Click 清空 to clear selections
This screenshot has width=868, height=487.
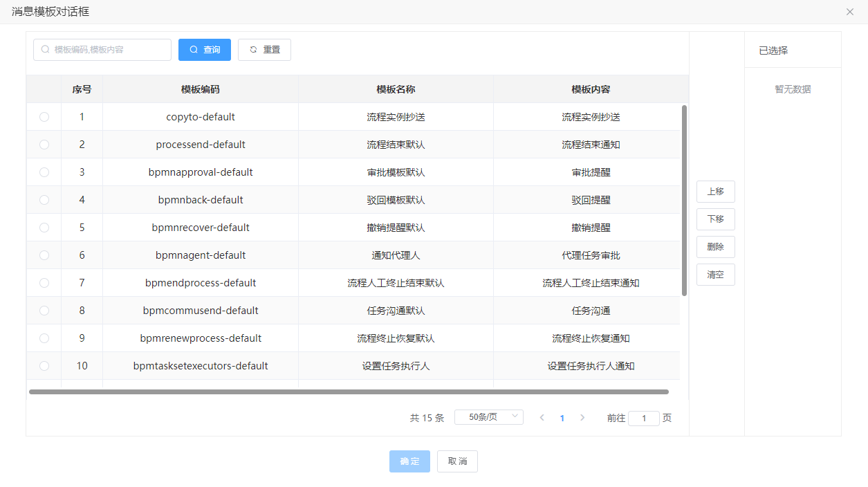pos(715,275)
